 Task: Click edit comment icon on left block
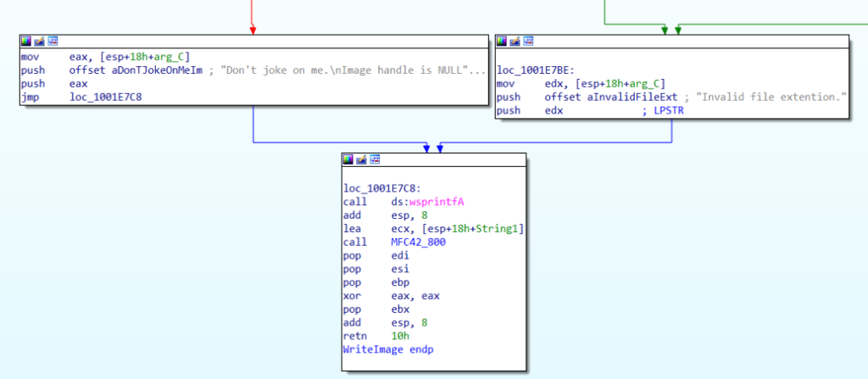click(39, 41)
